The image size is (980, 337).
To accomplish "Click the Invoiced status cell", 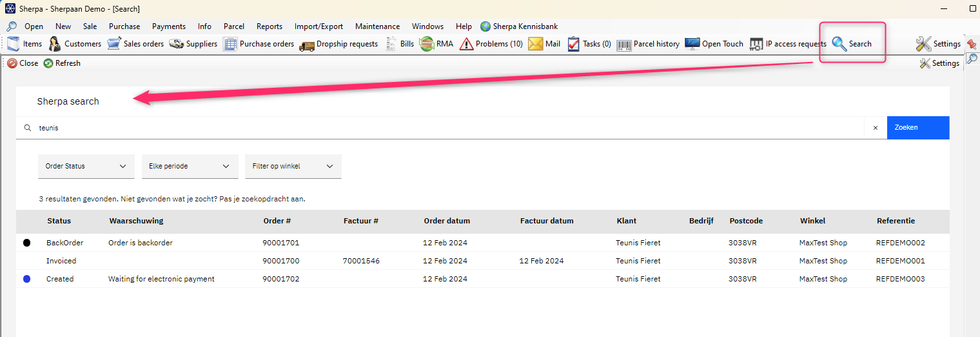I will pos(61,261).
